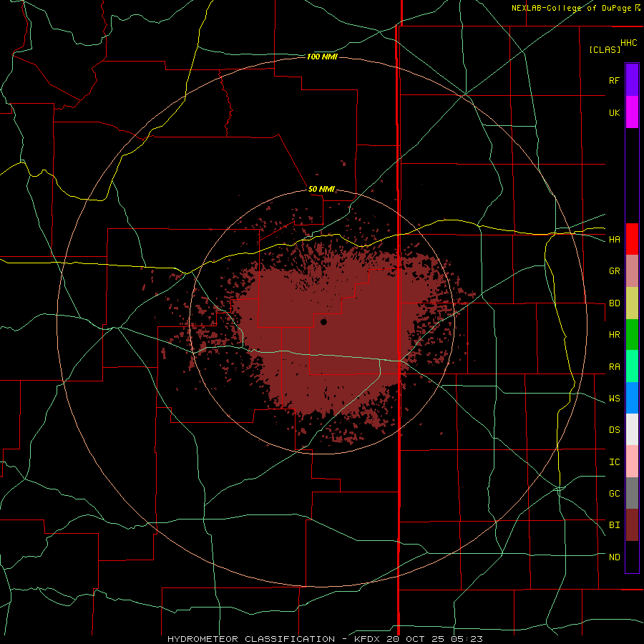This screenshot has width=644, height=644.
Task: Click the IC legend label
Action: [614, 462]
